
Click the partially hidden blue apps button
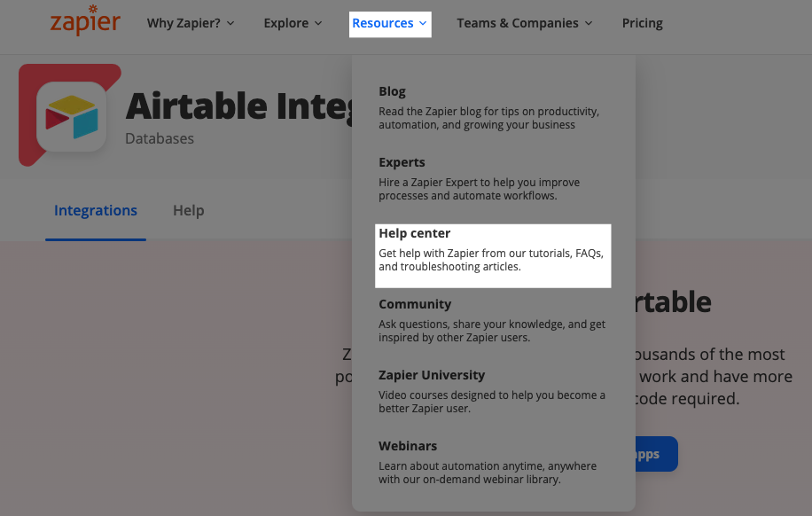[656, 454]
